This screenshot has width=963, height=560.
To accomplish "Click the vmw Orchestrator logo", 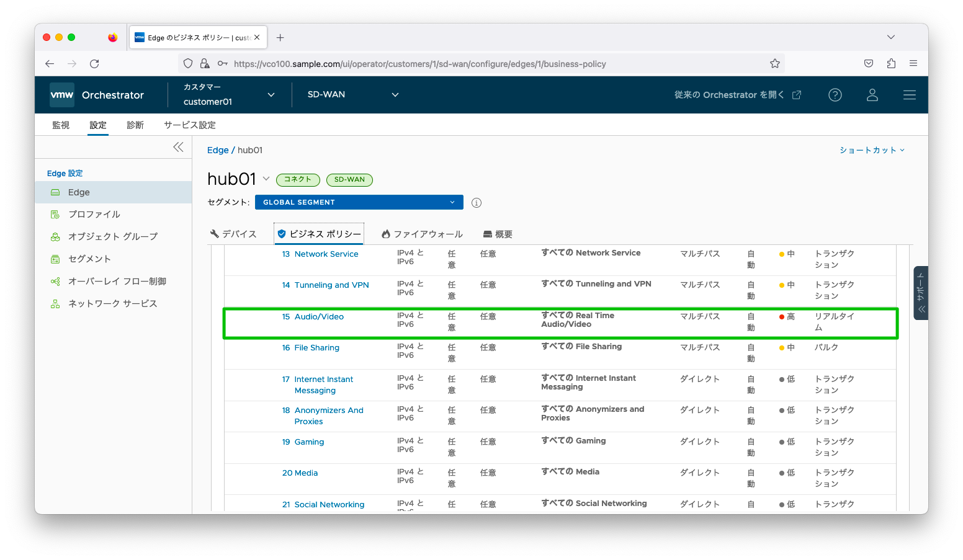I will pyautogui.click(x=97, y=95).
